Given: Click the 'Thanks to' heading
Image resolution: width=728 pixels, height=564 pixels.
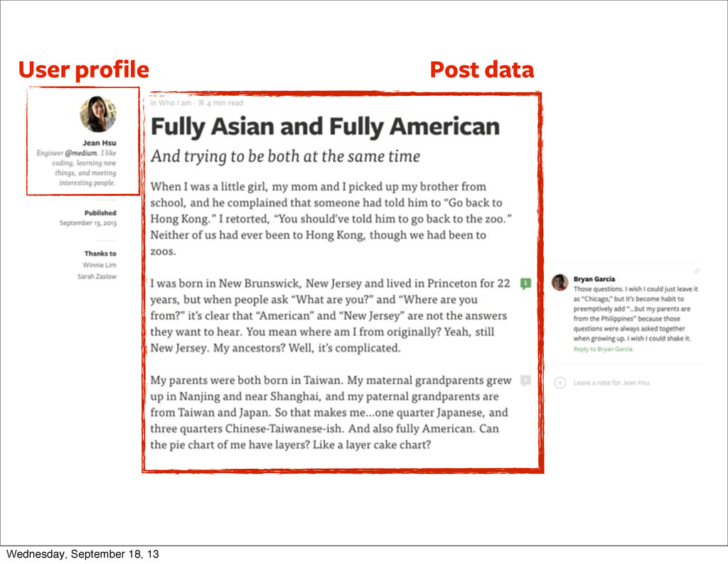Looking at the screenshot, I should (100, 254).
